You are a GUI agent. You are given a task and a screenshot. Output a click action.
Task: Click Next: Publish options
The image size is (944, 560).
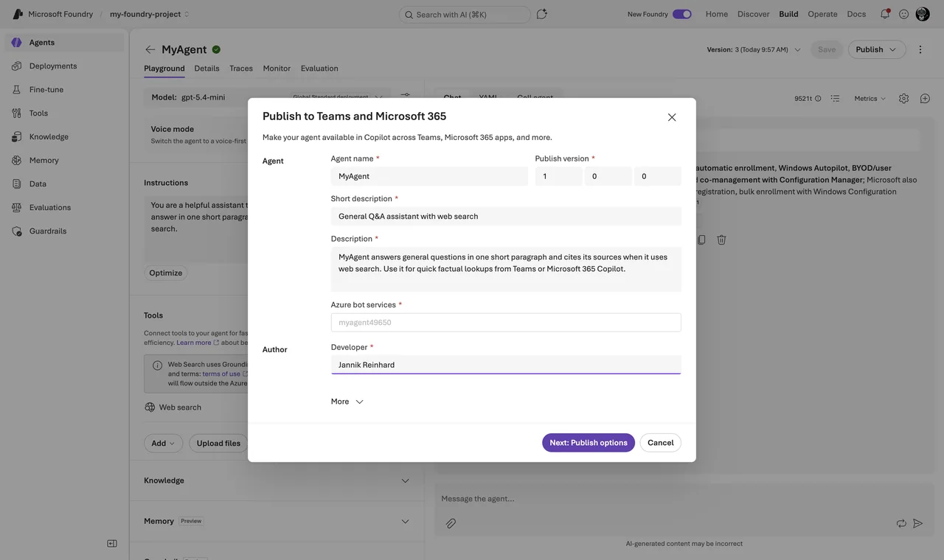click(x=589, y=443)
